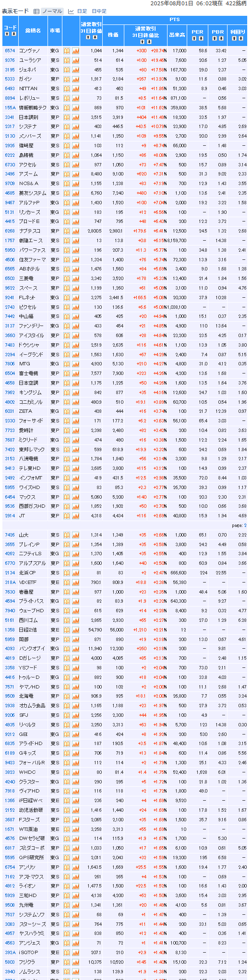Open the chart icon for ユーラシア

[75, 60]
